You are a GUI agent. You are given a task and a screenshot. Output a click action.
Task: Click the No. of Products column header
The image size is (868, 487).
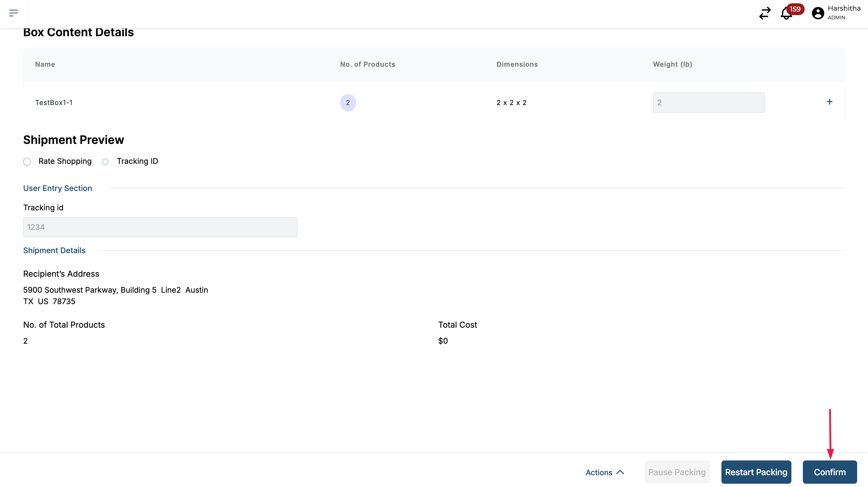(x=367, y=64)
